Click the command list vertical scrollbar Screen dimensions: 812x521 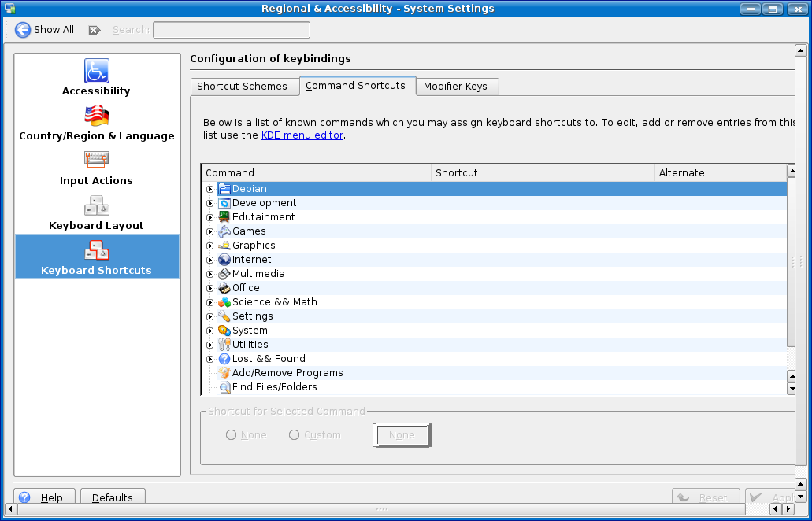tap(792, 260)
